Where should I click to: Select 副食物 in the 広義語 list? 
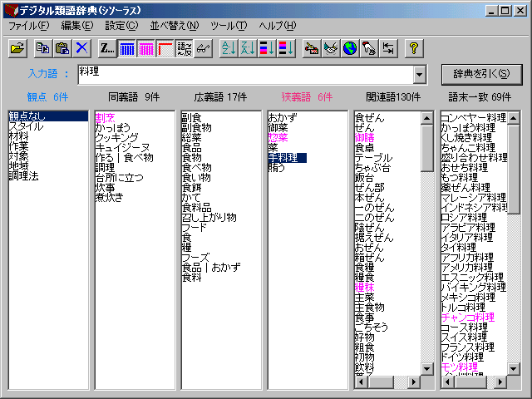(197, 128)
